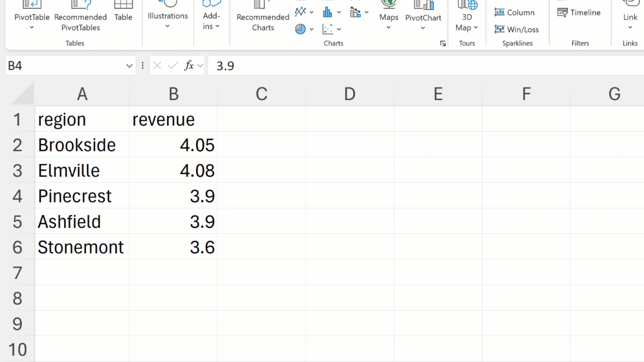Open the Add-ins menu

pyautogui.click(x=211, y=20)
